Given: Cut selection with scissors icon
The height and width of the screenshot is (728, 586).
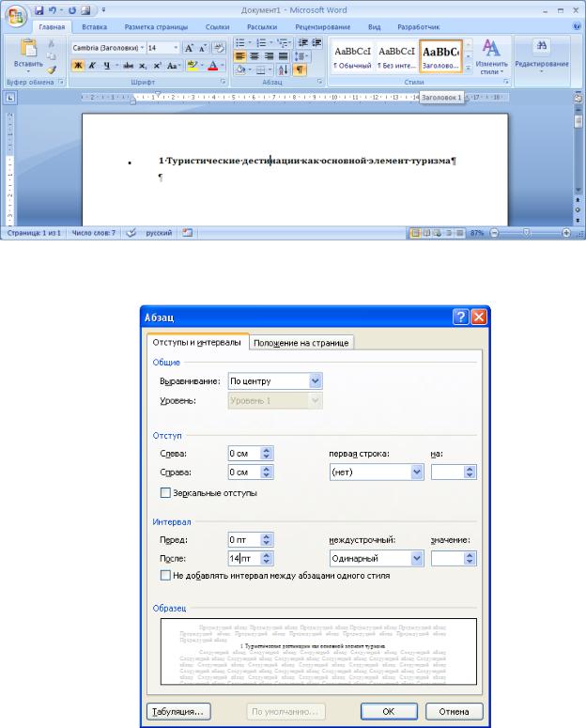Looking at the screenshot, I should coord(51,43).
